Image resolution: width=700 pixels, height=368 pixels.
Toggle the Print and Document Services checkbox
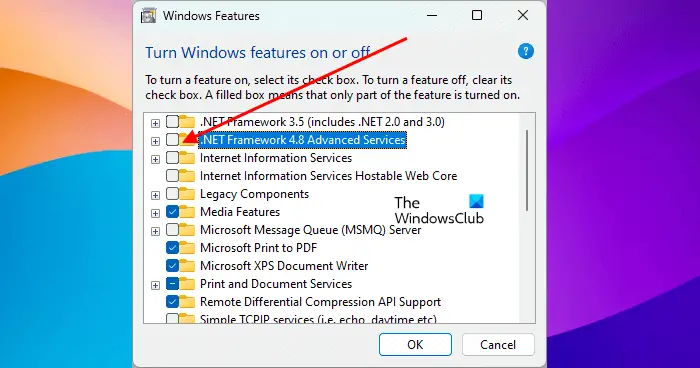click(x=172, y=284)
